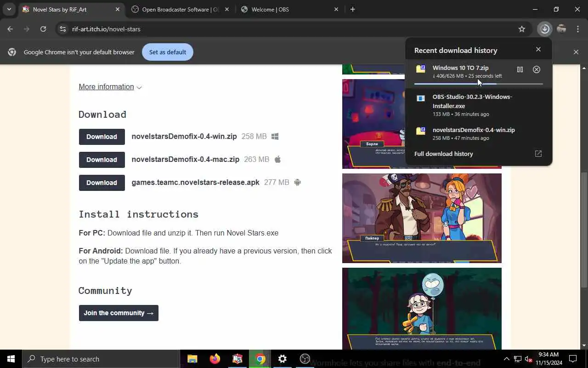Screen dimensions: 588x368
Task: Click the page vertical scrollbar
Action: click(584, 230)
